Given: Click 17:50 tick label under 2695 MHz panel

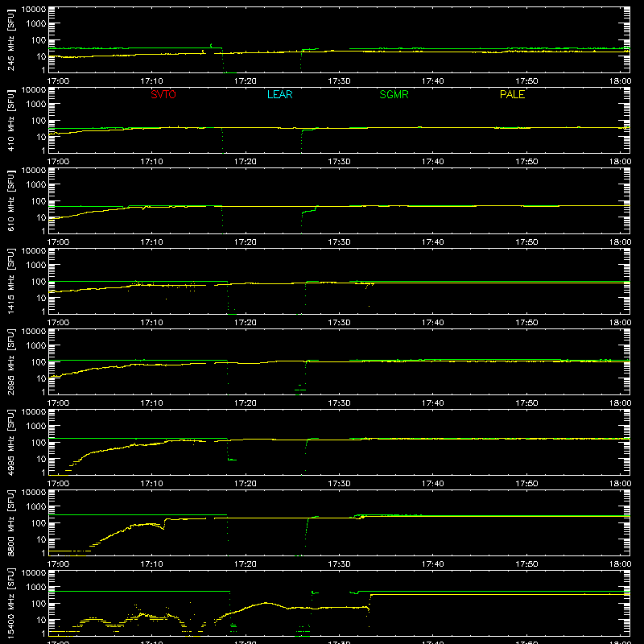Looking at the screenshot, I should click(526, 403).
